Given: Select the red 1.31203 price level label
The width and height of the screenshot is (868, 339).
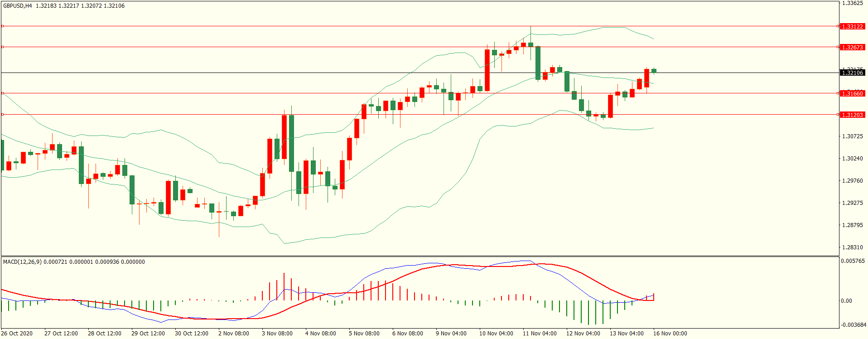Looking at the screenshot, I should (x=852, y=115).
